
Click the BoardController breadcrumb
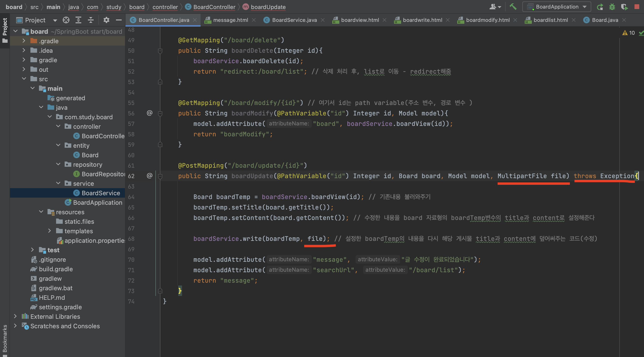click(214, 7)
